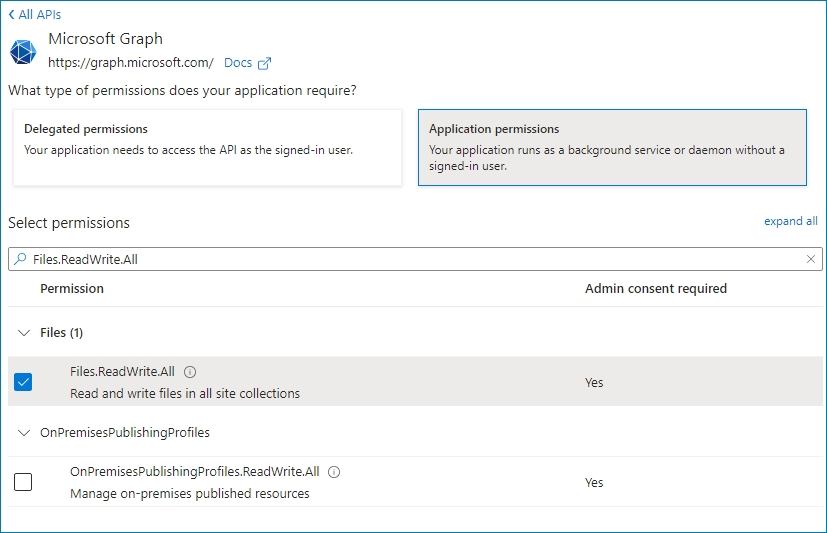Click the Microsoft Graph logo icon
The width and height of the screenshot is (827, 533).
point(23,52)
